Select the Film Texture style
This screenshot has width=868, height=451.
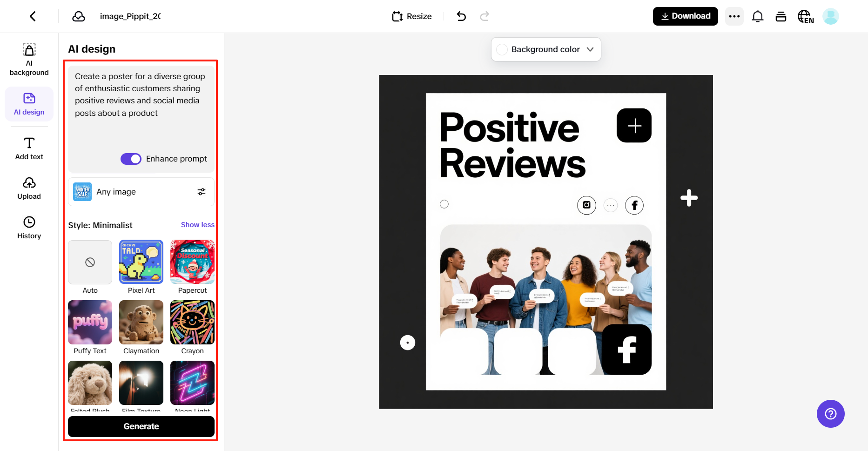tap(141, 383)
